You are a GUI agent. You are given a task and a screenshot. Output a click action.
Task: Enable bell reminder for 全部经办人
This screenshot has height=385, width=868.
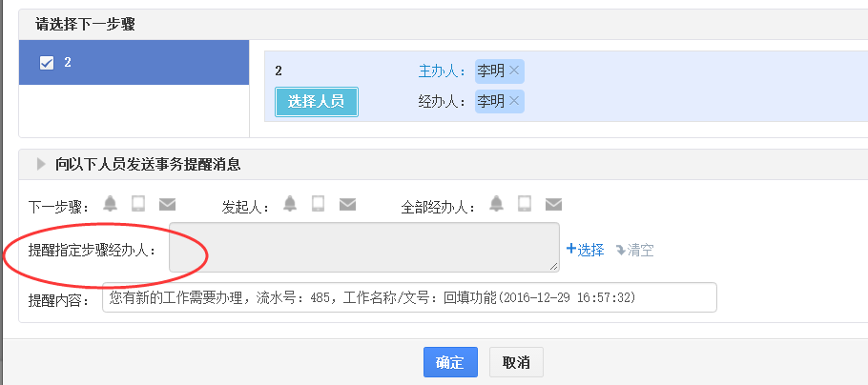pyautogui.click(x=496, y=203)
